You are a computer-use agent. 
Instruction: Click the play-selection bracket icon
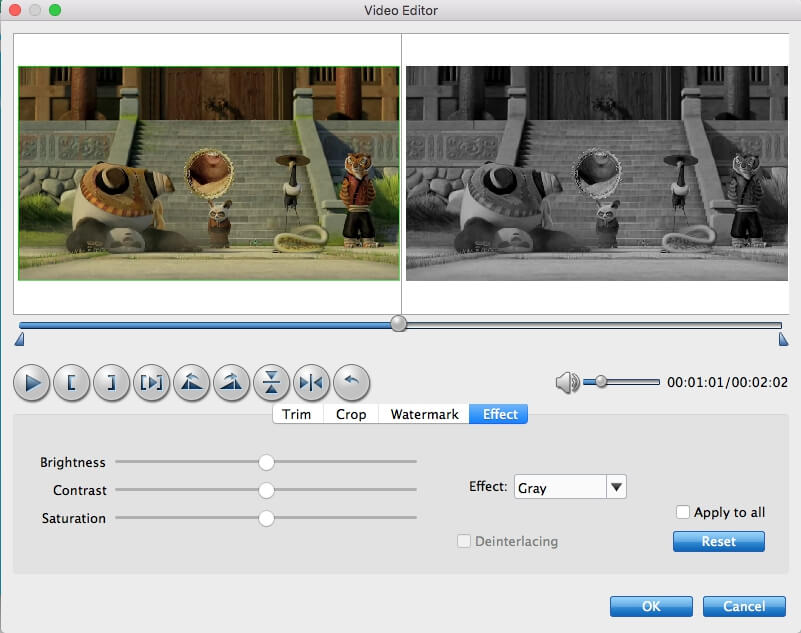pyautogui.click(x=151, y=383)
